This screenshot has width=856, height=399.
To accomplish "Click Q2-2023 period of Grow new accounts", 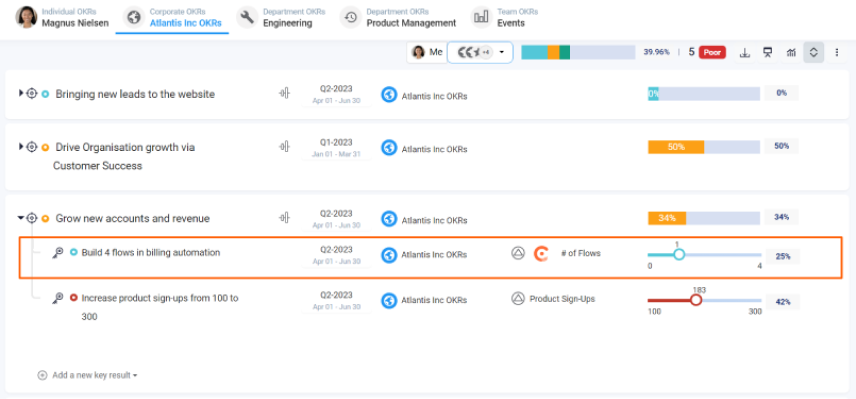I will tap(336, 218).
